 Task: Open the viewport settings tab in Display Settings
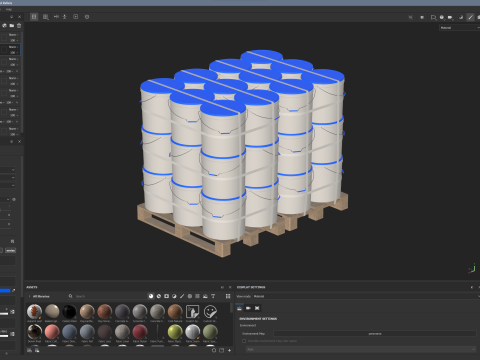point(257,308)
